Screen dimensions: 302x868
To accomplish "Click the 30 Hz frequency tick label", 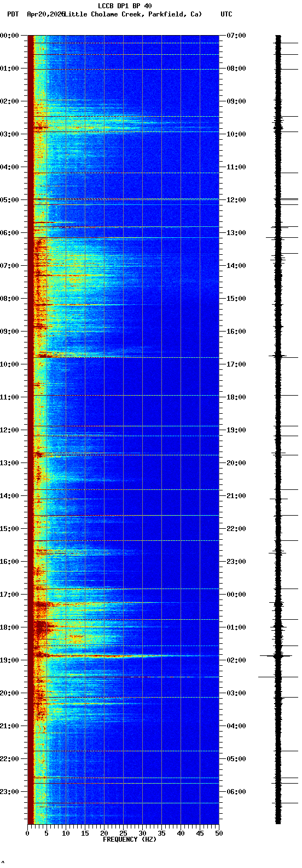I will [142, 833].
